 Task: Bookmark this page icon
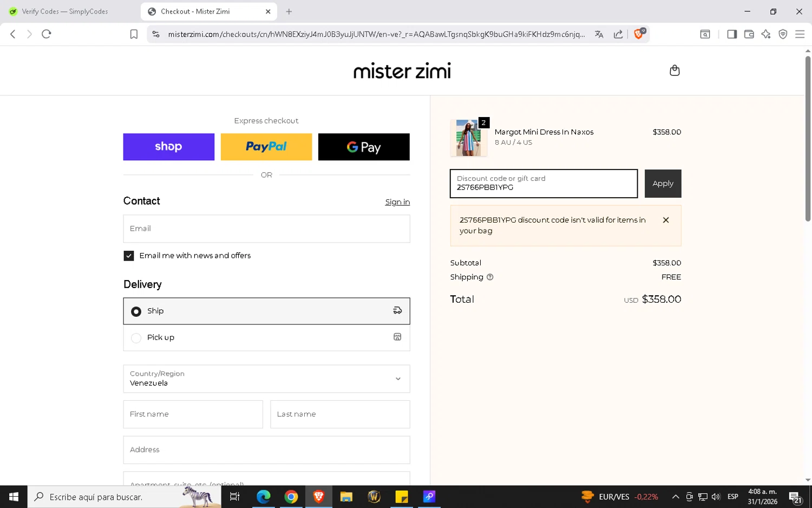134,34
